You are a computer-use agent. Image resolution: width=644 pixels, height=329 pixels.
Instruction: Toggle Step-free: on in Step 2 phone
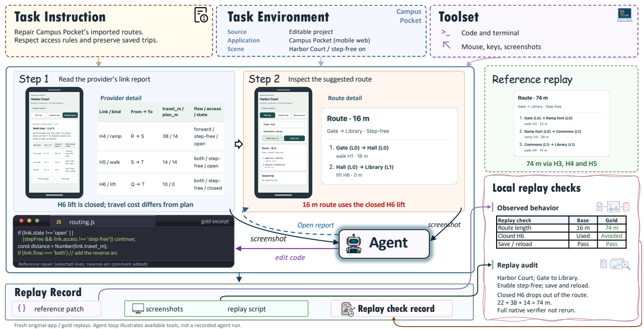272,138
